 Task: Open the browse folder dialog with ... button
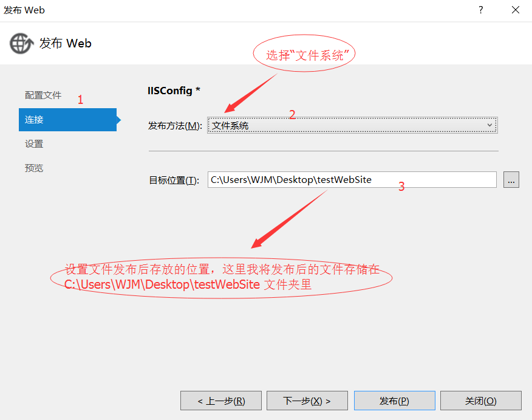pos(511,179)
